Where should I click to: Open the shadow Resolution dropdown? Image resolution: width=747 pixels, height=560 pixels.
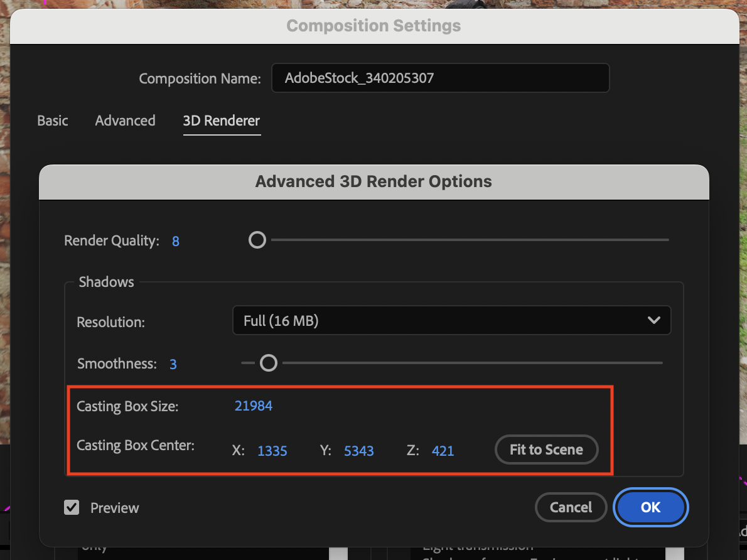[451, 321]
